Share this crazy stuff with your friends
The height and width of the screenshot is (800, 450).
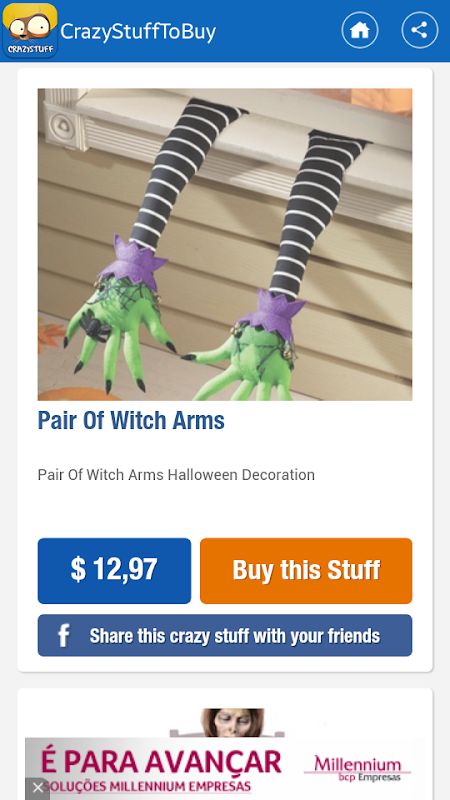225,635
